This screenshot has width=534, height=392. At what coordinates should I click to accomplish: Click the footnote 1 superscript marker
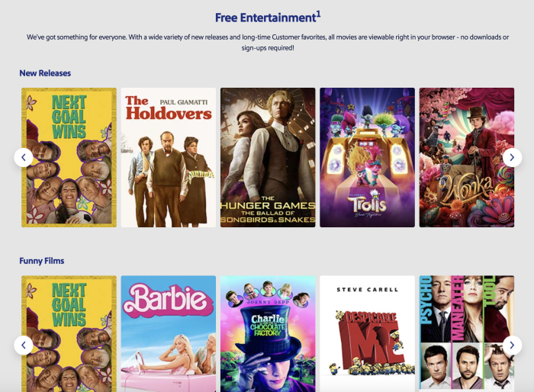318,14
